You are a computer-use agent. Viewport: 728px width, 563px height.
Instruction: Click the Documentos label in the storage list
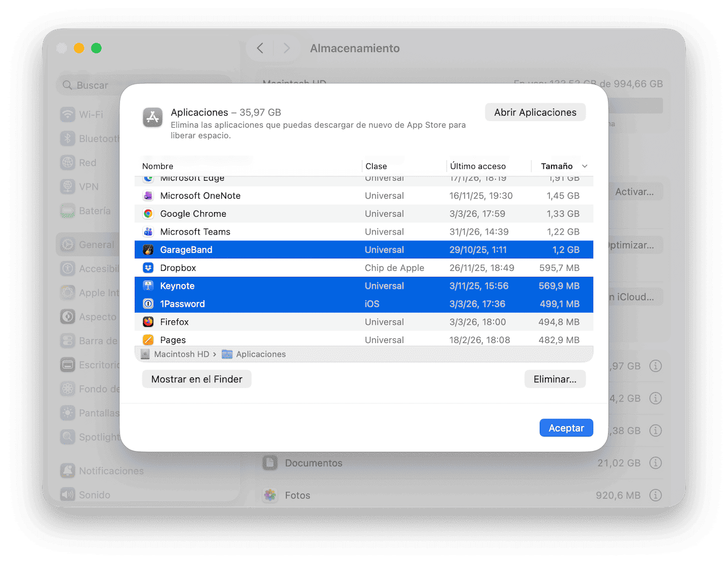[313, 463]
